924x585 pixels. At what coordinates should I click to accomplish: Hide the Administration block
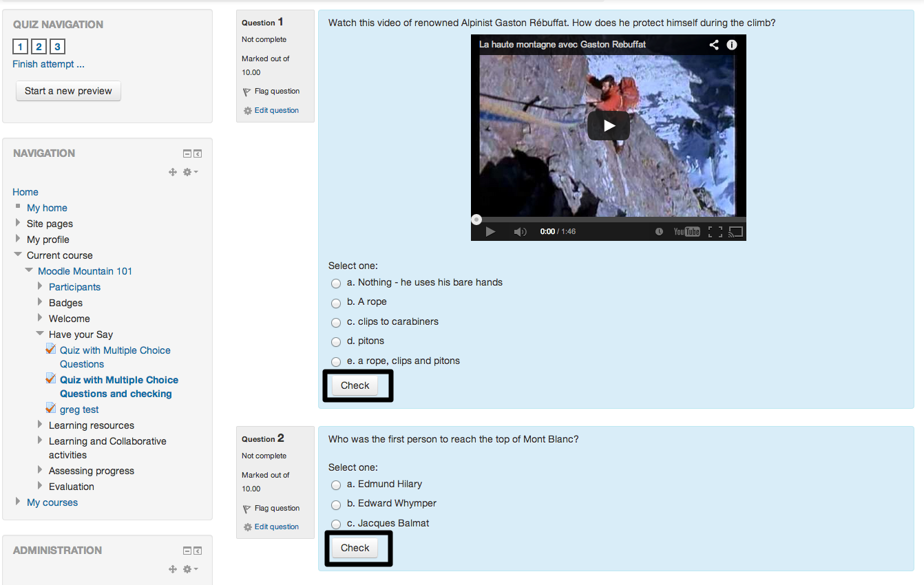pyautogui.click(x=187, y=551)
